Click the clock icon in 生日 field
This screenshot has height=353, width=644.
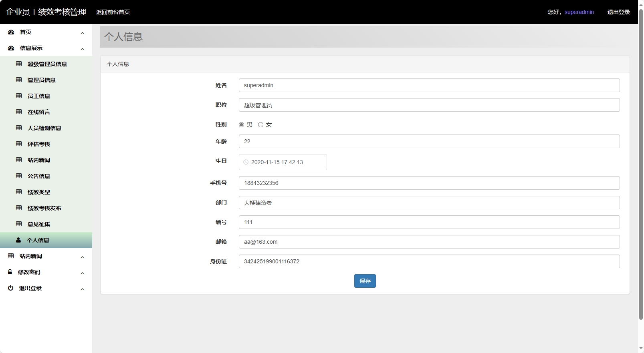click(246, 162)
